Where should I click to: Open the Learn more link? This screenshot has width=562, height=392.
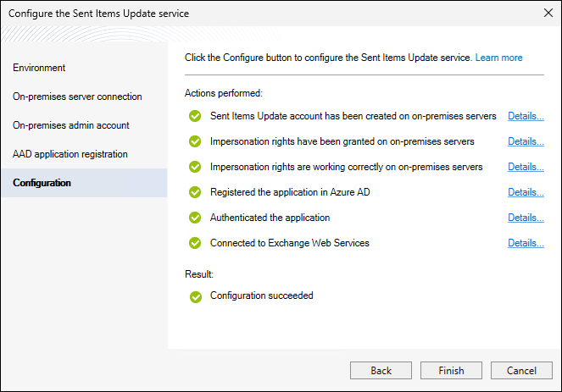(x=498, y=58)
